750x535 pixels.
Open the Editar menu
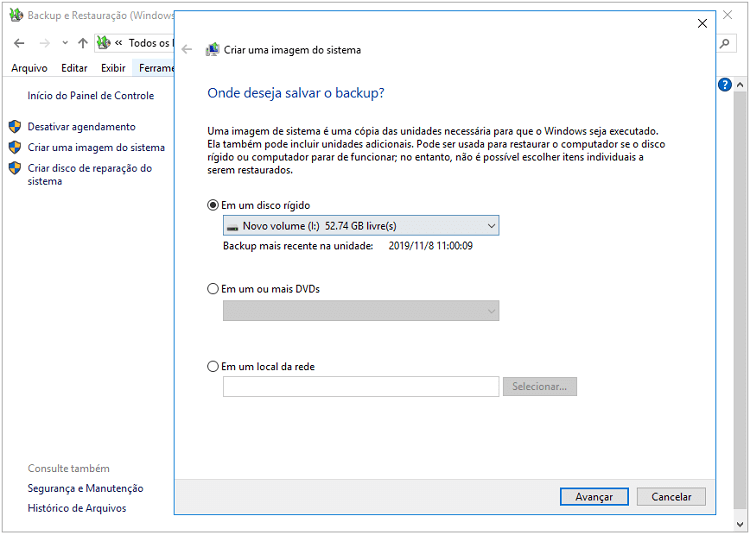pyautogui.click(x=74, y=68)
